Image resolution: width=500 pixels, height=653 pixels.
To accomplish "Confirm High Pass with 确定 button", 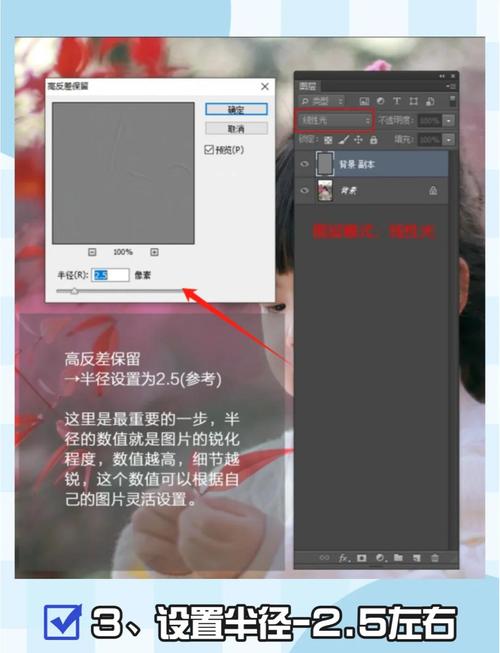I will click(236, 110).
